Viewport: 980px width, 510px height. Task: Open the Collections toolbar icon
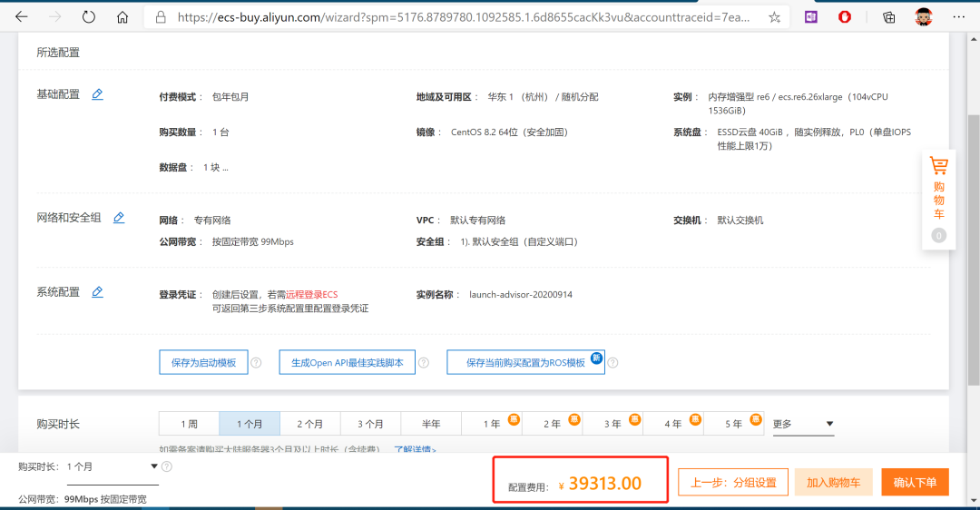click(x=888, y=17)
